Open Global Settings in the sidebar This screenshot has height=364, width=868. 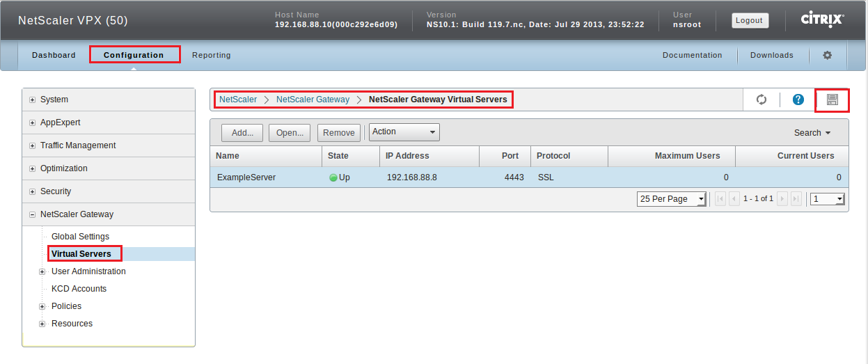pyautogui.click(x=80, y=237)
